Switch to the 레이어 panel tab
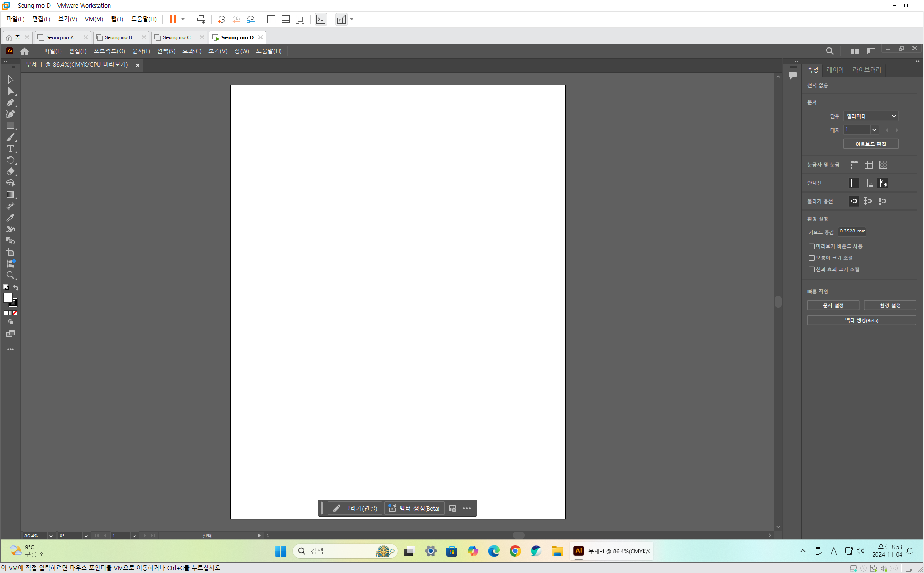Image resolution: width=924 pixels, height=573 pixels. point(835,70)
